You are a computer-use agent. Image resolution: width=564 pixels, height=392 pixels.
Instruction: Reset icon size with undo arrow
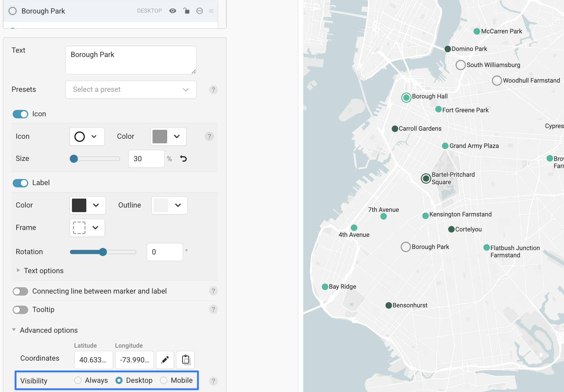(183, 159)
